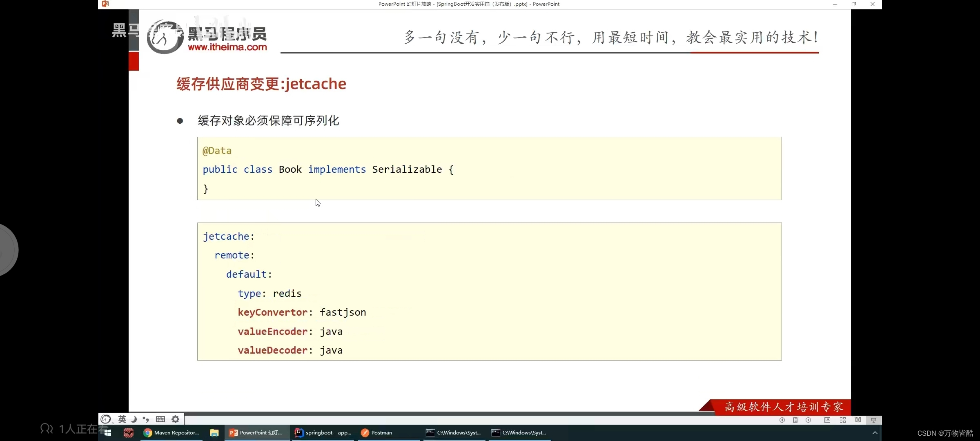
Task: Open the Windows Start menu
Action: [108, 433]
